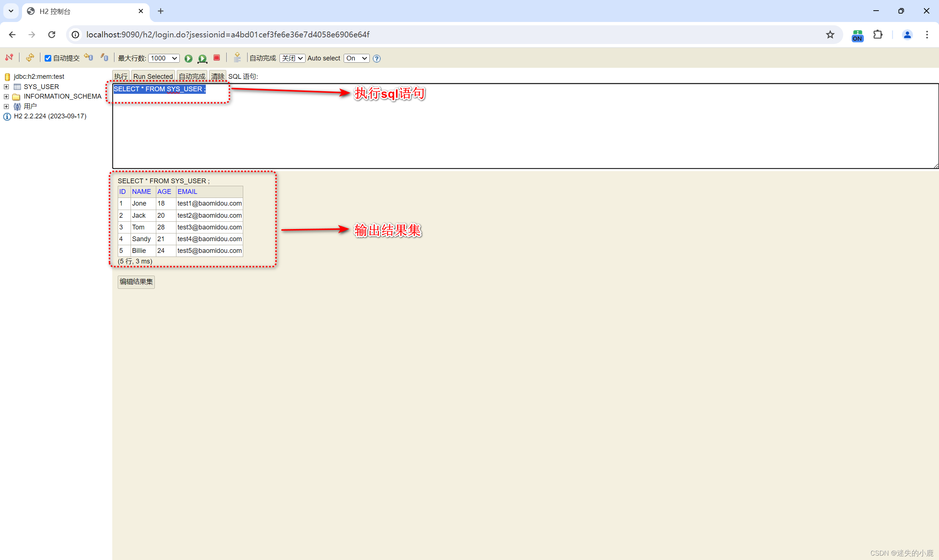Bookmark this page with the star icon
939x560 pixels.
click(830, 34)
